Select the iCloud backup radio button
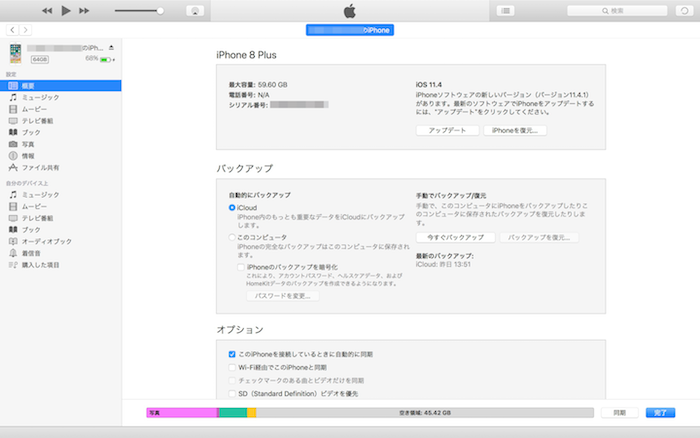The width and height of the screenshot is (700, 438). tap(232, 208)
